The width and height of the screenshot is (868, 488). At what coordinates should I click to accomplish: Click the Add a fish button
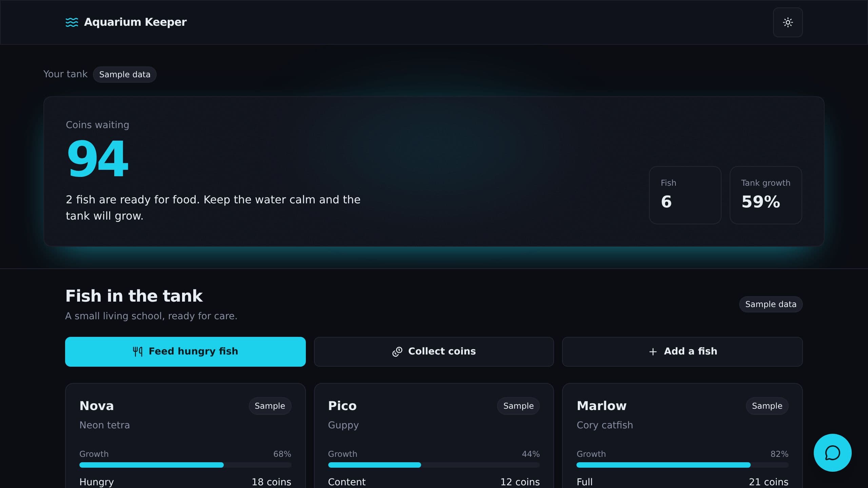click(x=682, y=351)
